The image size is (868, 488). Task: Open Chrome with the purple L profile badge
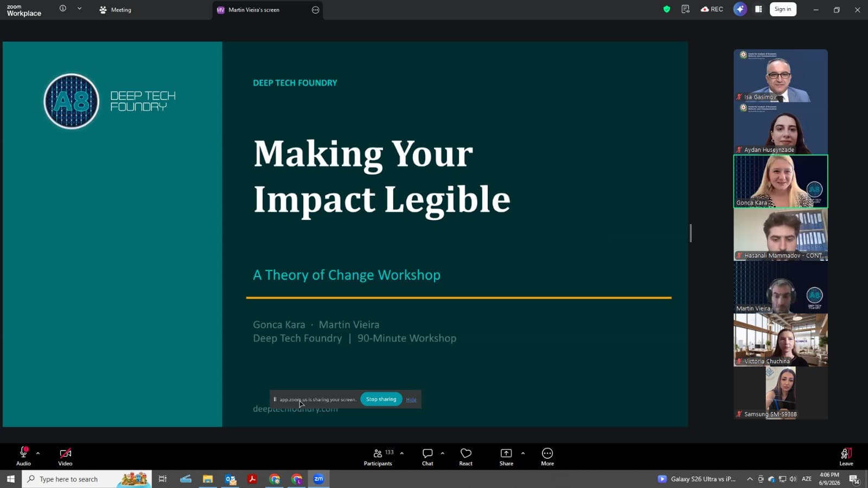pos(297,479)
